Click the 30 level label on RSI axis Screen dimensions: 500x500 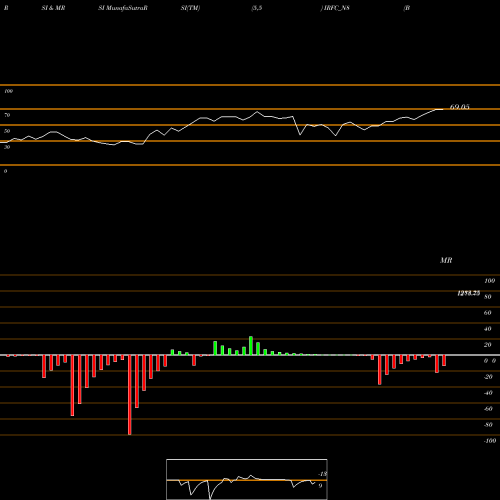point(7,147)
